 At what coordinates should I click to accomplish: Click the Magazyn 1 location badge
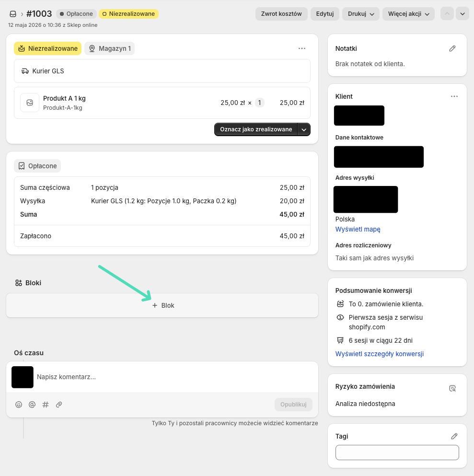coord(110,48)
